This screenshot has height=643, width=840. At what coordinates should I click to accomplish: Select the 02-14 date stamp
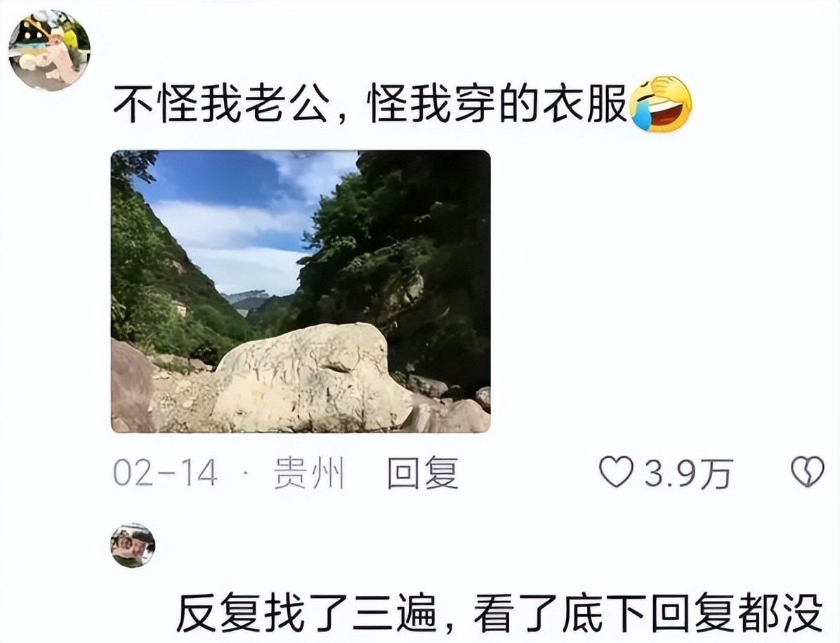coord(166,473)
